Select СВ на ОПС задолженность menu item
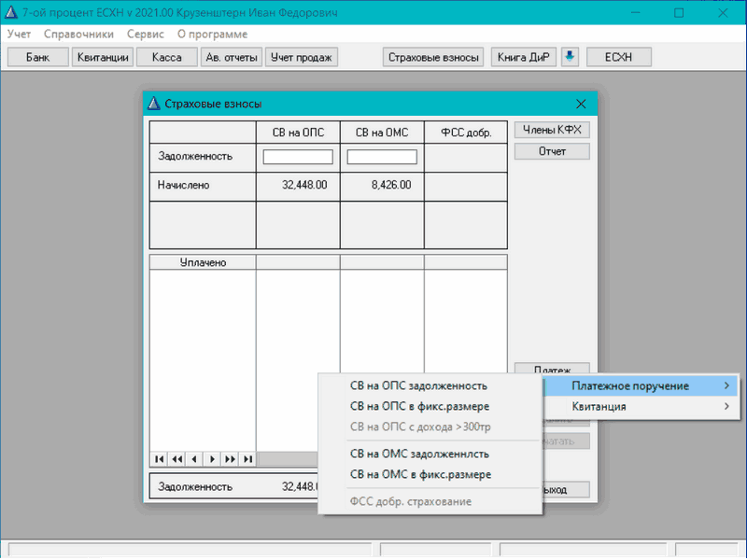This screenshot has width=747, height=560. pos(417,385)
